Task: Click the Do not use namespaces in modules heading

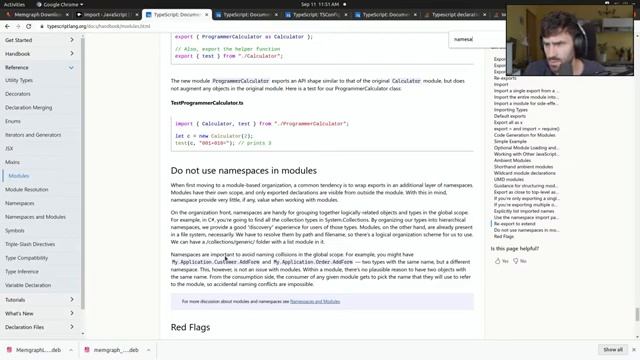Action: coord(244,171)
